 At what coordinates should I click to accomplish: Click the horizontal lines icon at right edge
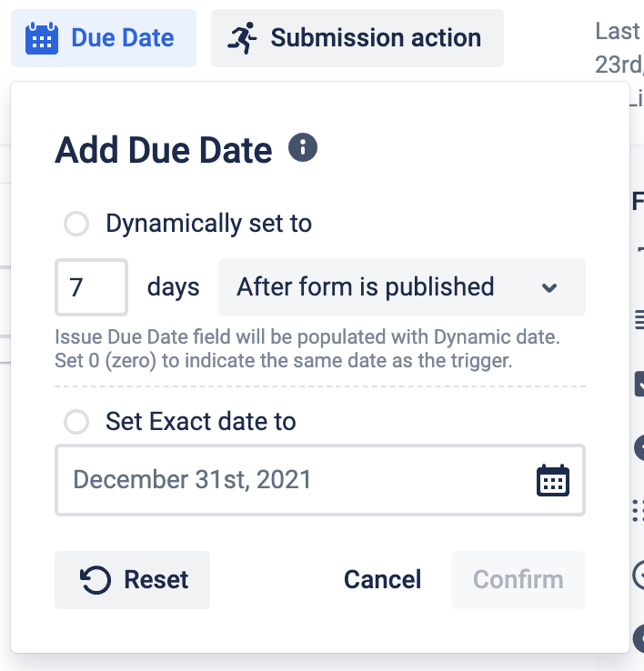pos(639,318)
